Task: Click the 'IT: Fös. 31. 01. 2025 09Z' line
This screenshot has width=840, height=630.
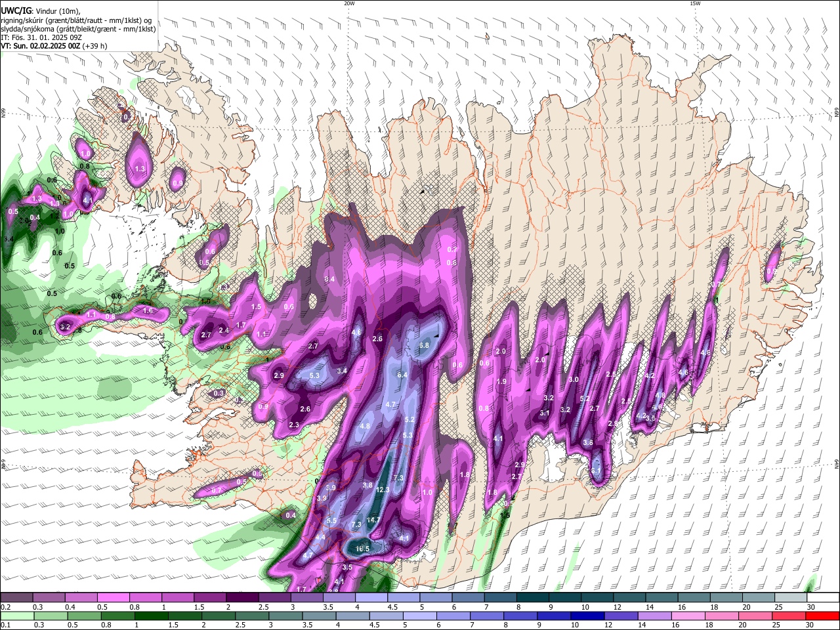Action: (x=41, y=37)
